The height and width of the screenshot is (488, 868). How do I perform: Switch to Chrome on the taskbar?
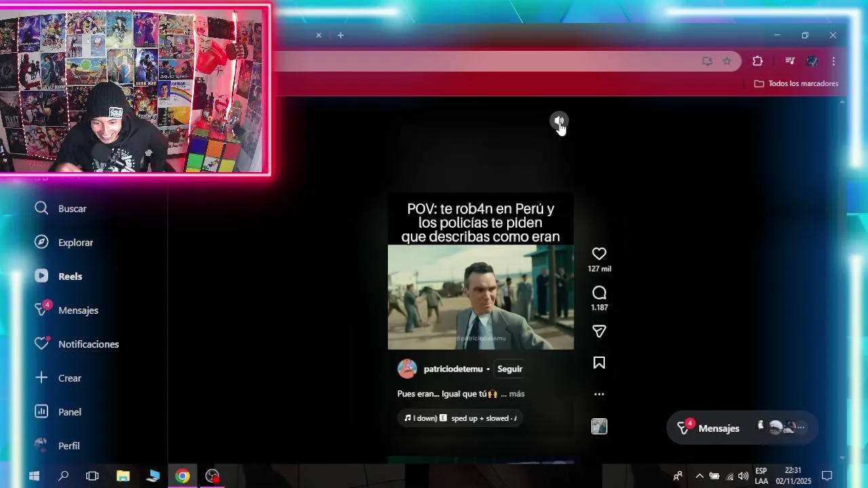182,476
